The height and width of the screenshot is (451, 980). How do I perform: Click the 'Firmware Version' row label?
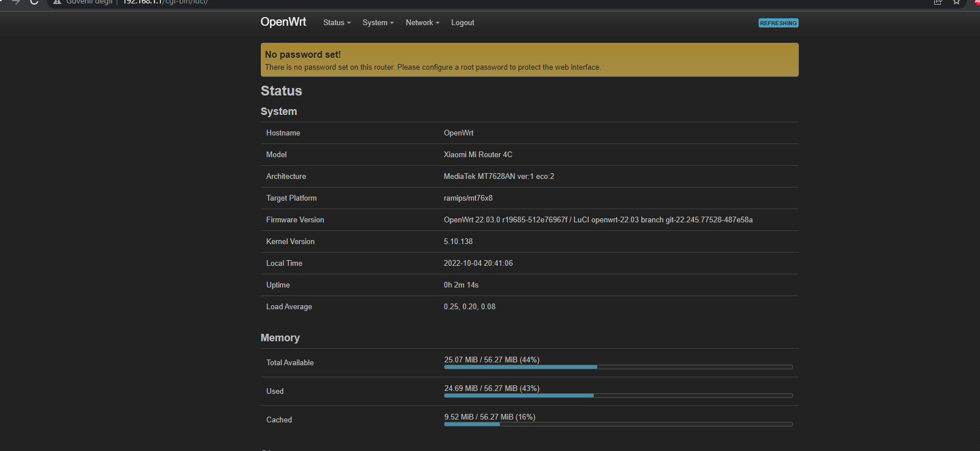point(295,220)
